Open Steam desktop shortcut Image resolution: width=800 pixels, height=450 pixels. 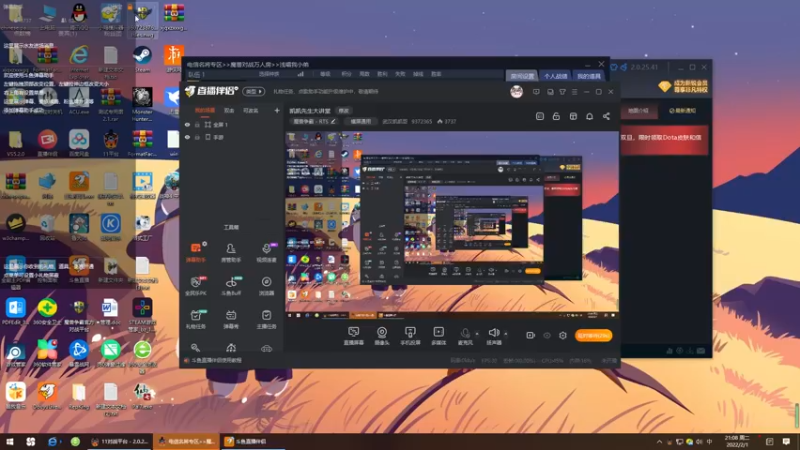[x=142, y=59]
